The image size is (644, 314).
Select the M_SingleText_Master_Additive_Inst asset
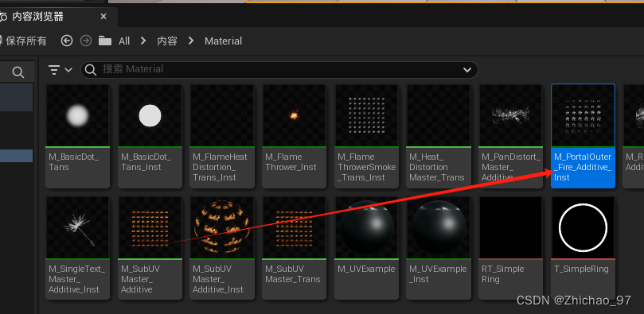78,247
